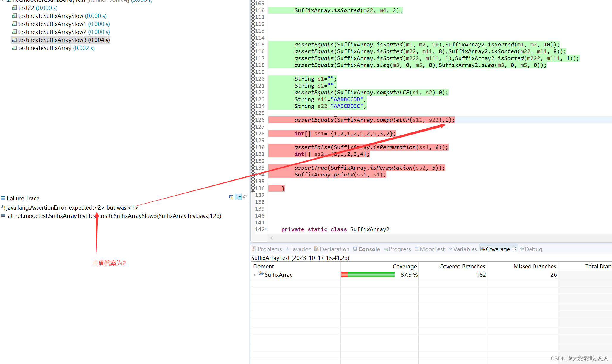Switch to the Javadoc tab
The height and width of the screenshot is (364, 612).
click(x=300, y=249)
